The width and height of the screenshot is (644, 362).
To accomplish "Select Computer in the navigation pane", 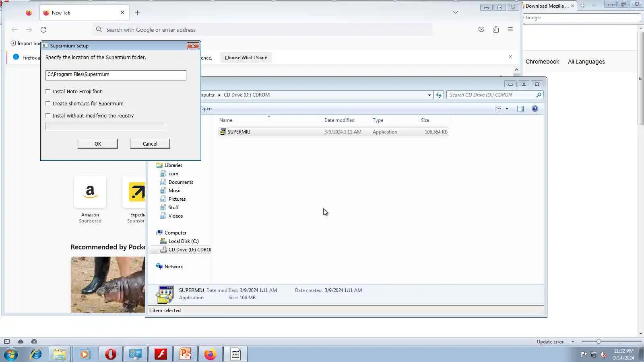I will point(175,233).
